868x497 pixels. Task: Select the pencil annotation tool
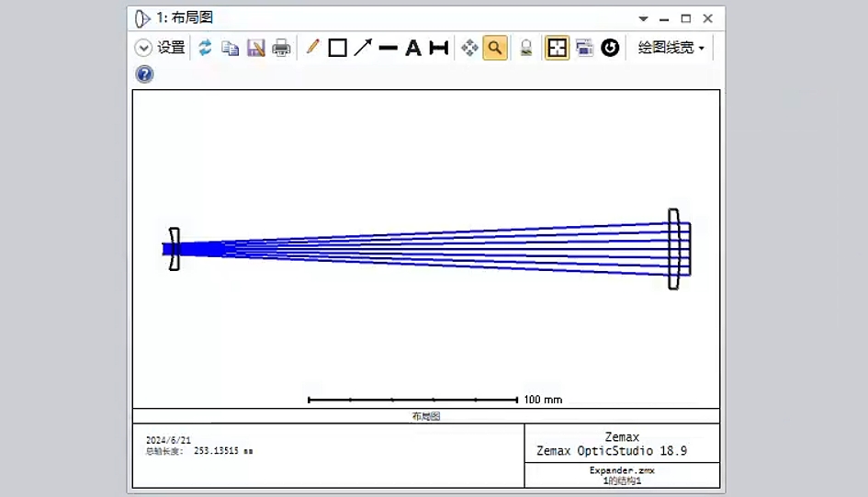312,48
